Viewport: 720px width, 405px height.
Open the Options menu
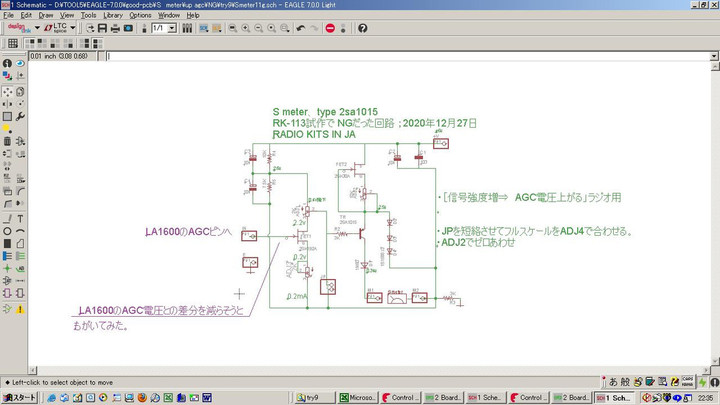[140, 15]
